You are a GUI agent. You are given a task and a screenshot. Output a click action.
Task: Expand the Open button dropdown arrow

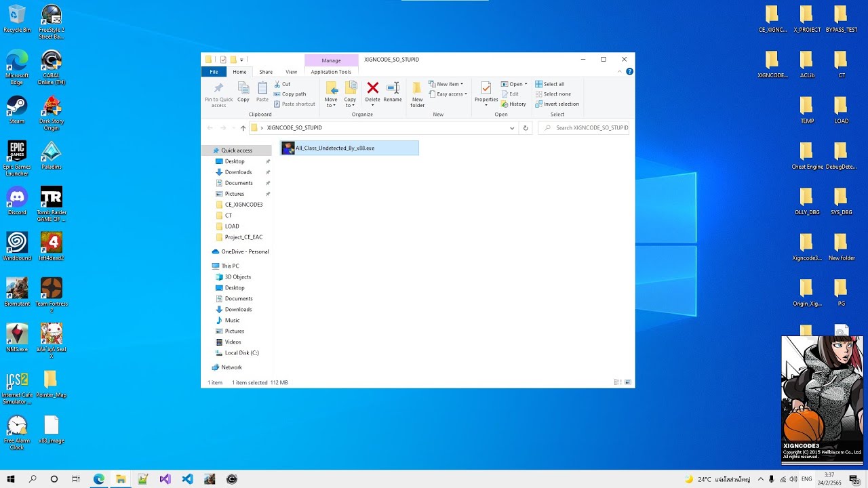[x=526, y=84]
